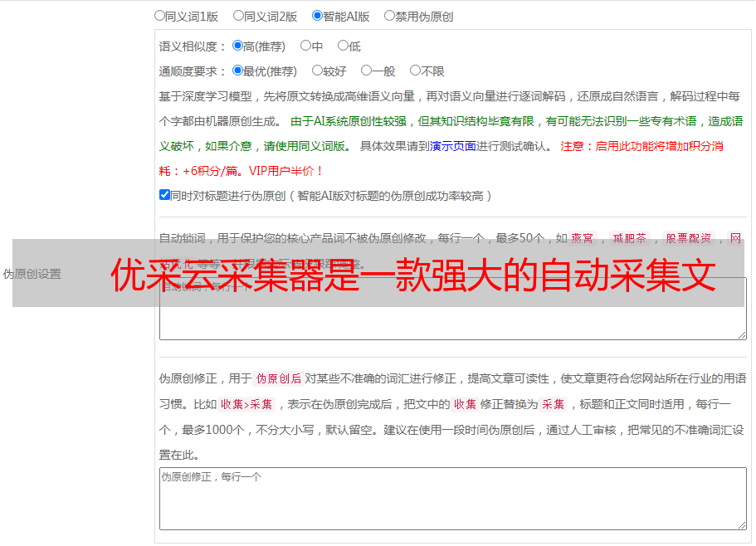The image size is (756, 546).
Task: Click the 伪原创后 highlighted tag
Action: pos(279,378)
